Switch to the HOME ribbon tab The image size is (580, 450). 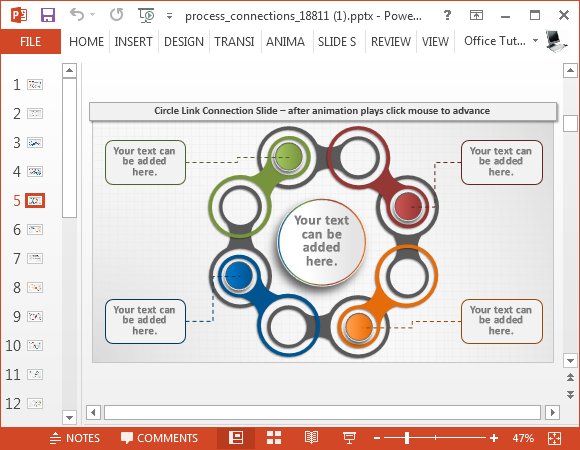click(x=86, y=41)
